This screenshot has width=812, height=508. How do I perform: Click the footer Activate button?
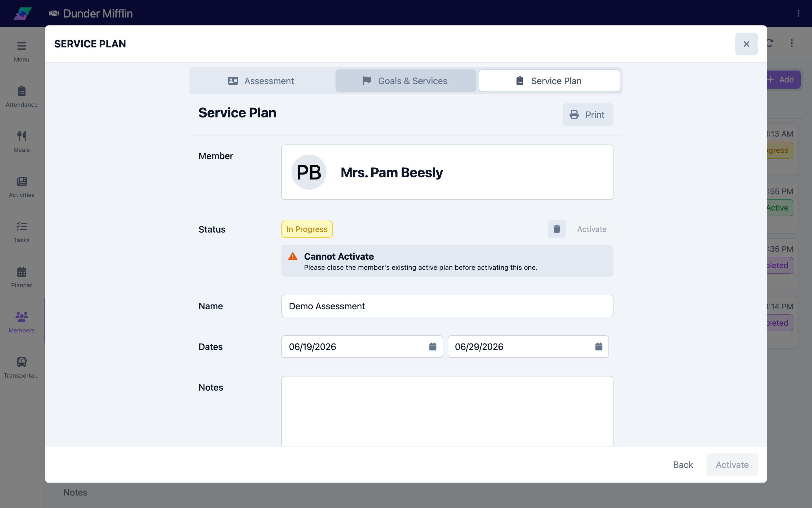(732, 464)
